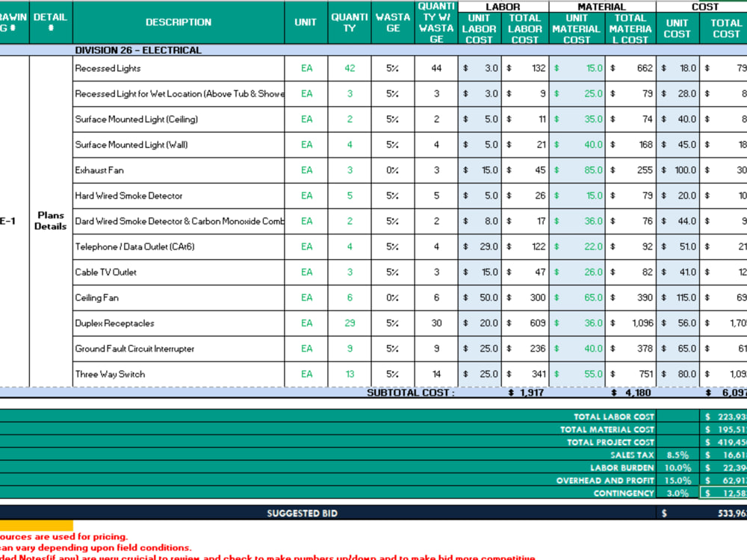Image resolution: width=747 pixels, height=560 pixels.
Task: Select Telephone / Data Outlet unit labor 29.0
Action: pyautogui.click(x=480, y=246)
